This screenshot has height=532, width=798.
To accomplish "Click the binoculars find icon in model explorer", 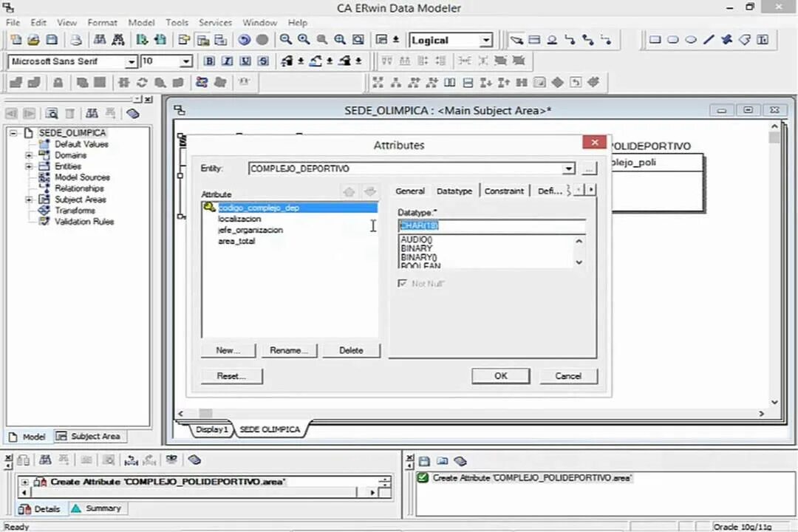I will 92,113.
